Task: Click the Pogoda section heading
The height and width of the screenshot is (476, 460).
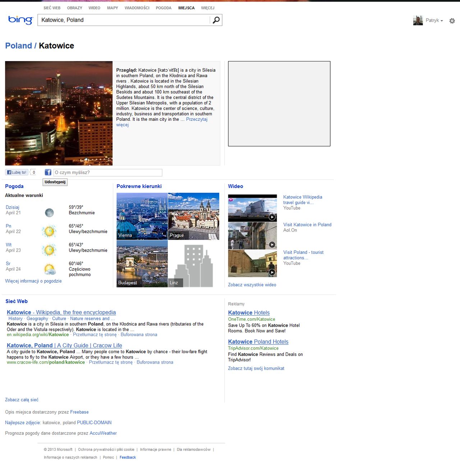Action: [x=14, y=186]
